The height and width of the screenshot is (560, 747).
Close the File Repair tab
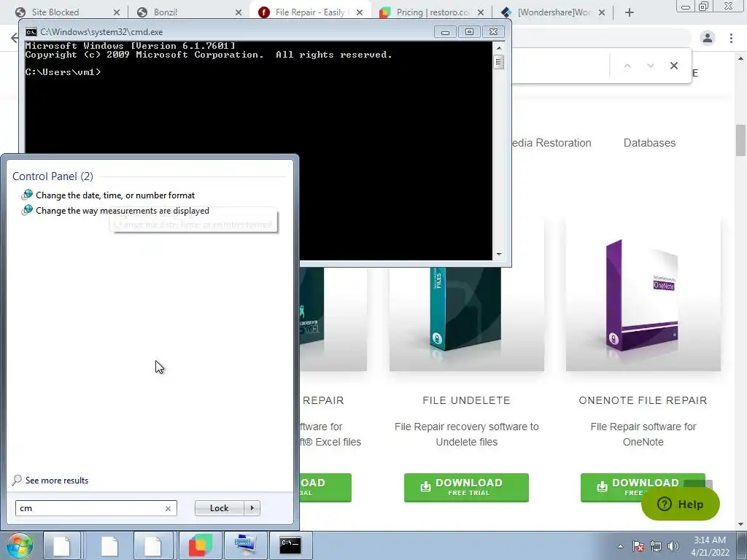360,12
